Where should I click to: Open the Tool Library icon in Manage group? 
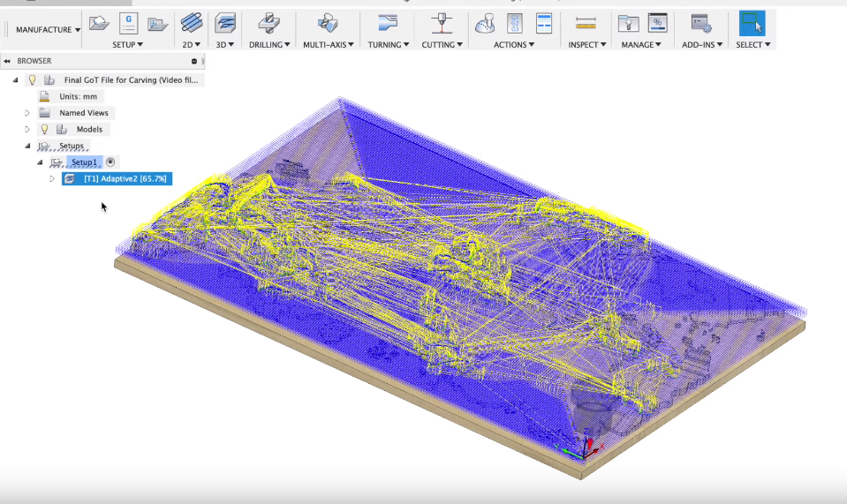tap(628, 23)
